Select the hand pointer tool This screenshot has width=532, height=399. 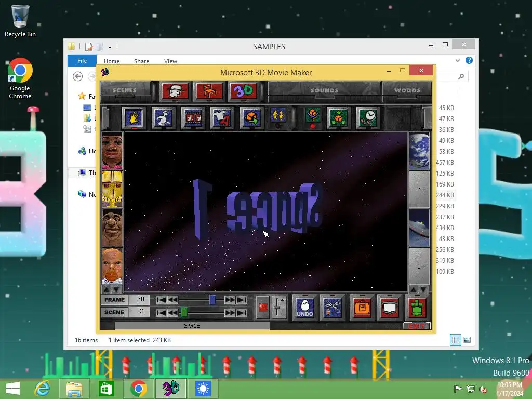click(134, 118)
